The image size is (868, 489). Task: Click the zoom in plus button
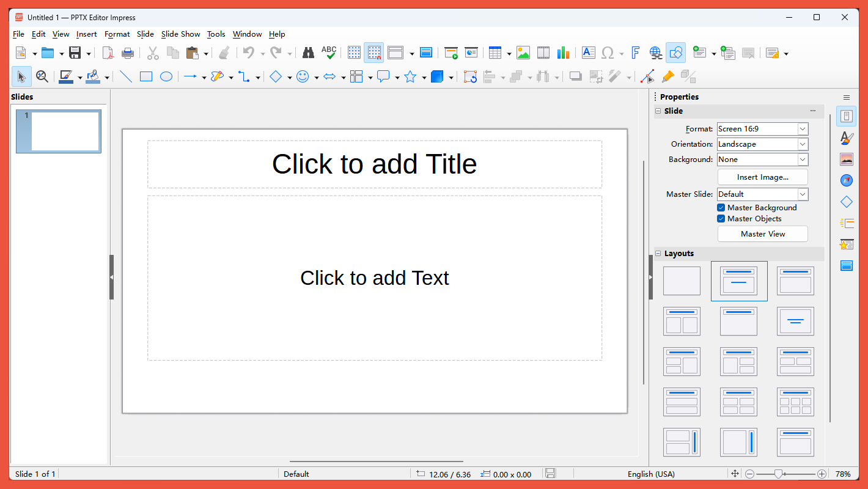(822, 474)
